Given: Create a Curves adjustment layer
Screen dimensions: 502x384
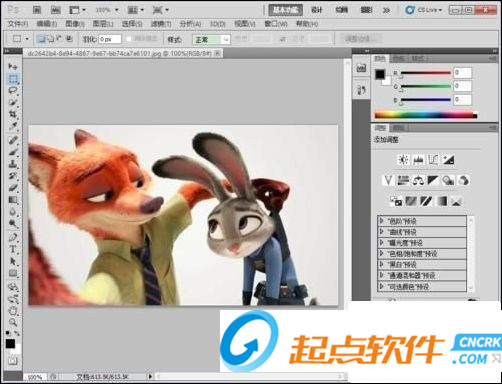Looking at the screenshot, I should [433, 160].
